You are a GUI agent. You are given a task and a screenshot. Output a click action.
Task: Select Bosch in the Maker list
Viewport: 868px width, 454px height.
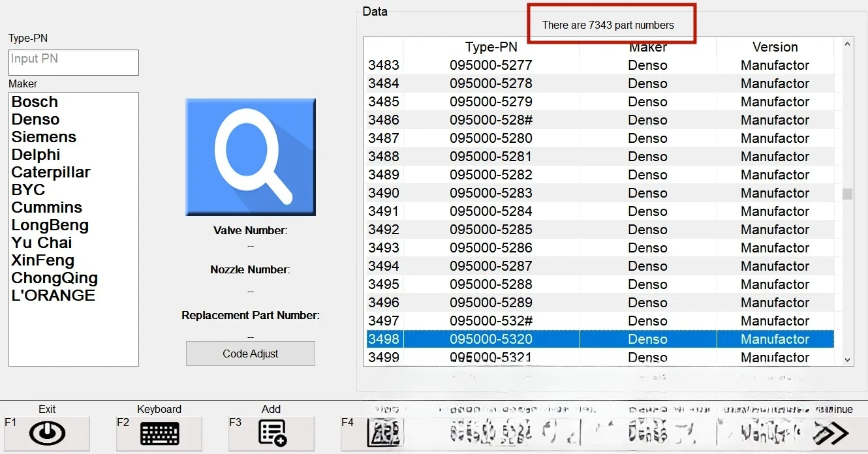(35, 102)
